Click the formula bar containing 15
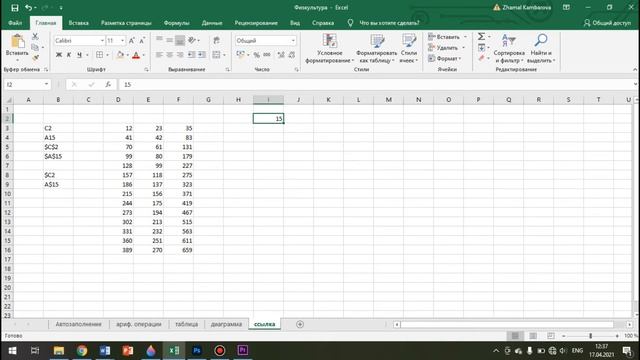The image size is (640, 360). coord(376,84)
